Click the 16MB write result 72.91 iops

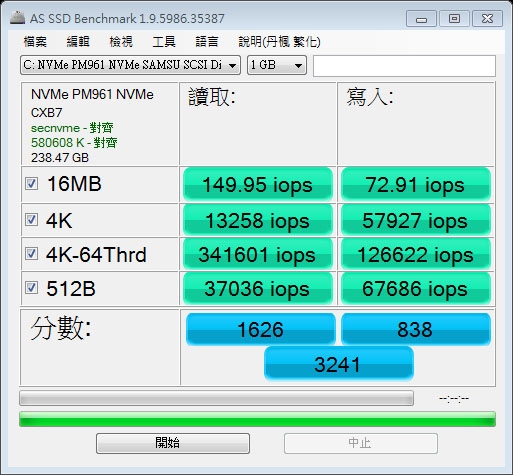(x=416, y=184)
